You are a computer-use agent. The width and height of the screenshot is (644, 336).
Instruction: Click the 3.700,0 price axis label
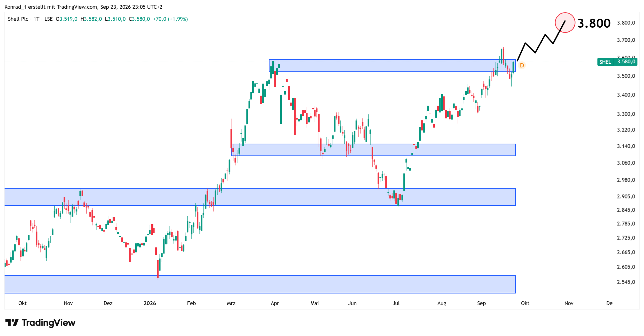[x=626, y=40]
